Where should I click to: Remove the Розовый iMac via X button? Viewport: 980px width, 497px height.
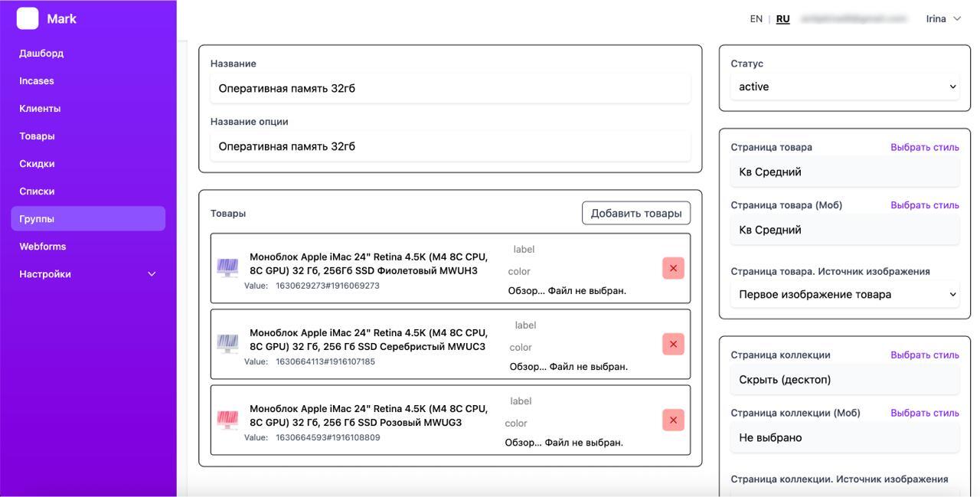pos(673,420)
